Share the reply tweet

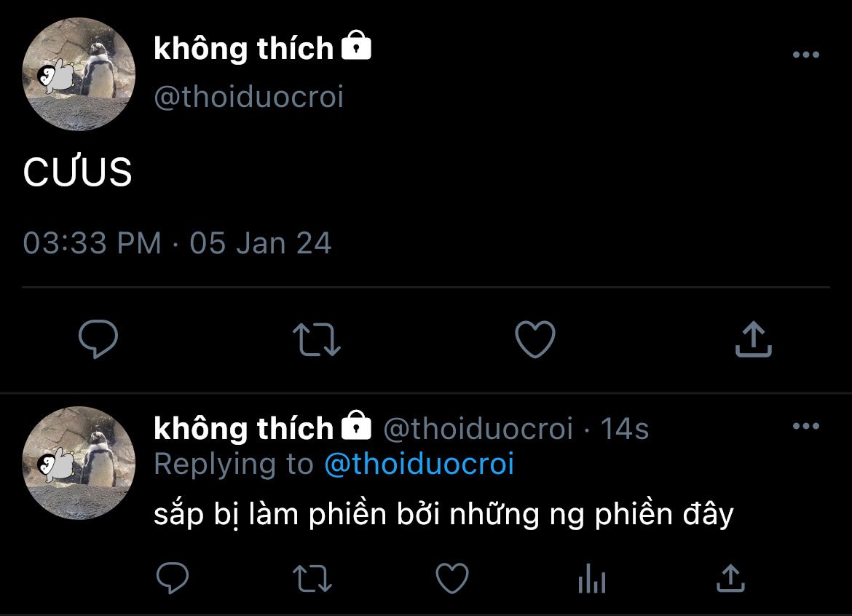pyautogui.click(x=730, y=579)
